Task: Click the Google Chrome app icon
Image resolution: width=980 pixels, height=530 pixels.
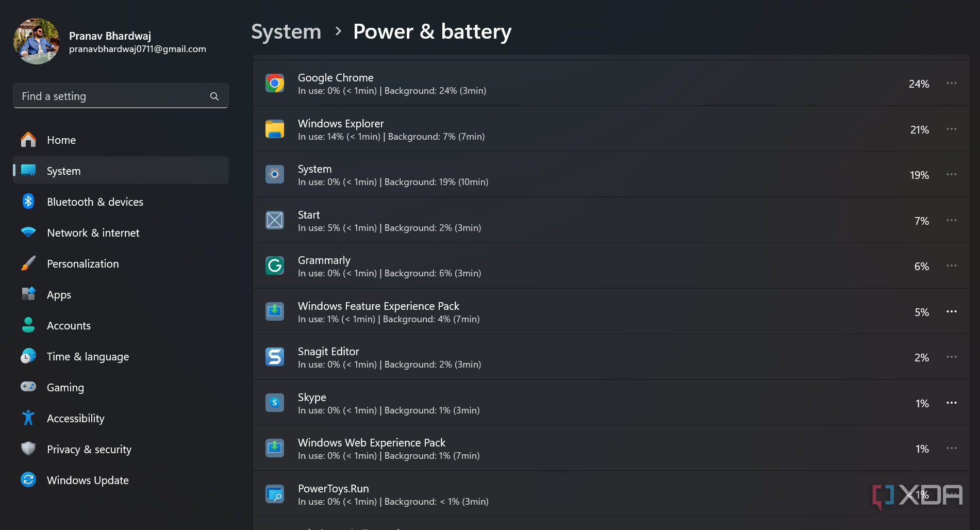Action: click(x=275, y=83)
